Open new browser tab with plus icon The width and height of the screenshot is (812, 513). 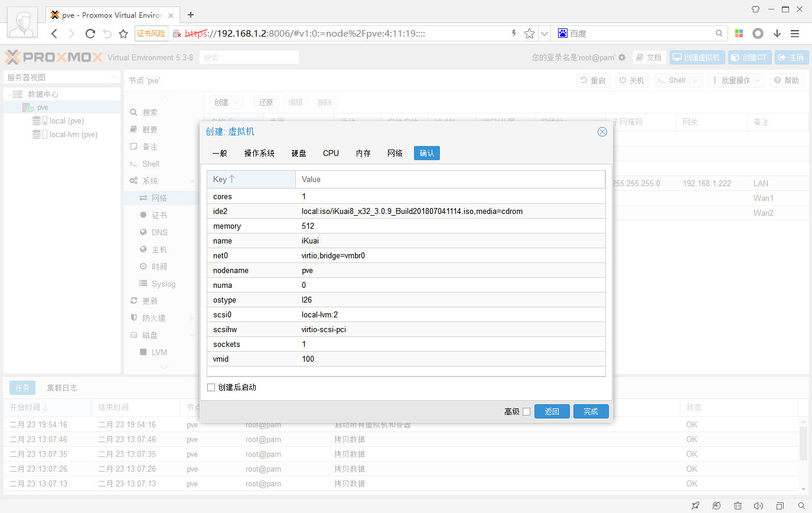point(191,15)
